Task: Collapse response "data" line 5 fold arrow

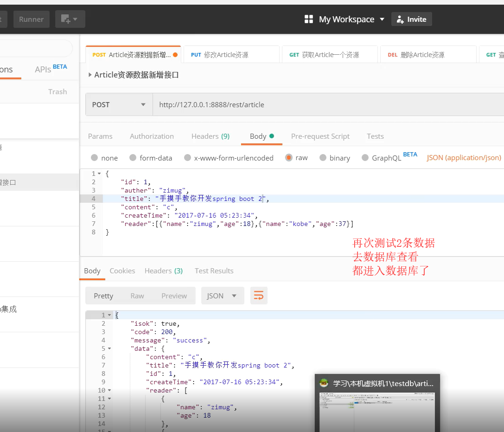Action: point(109,348)
